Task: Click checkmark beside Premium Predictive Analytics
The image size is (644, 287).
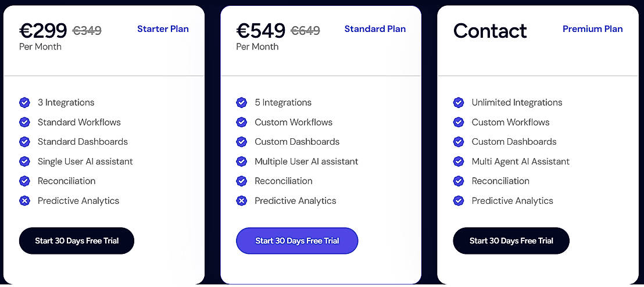Action: [x=459, y=201]
